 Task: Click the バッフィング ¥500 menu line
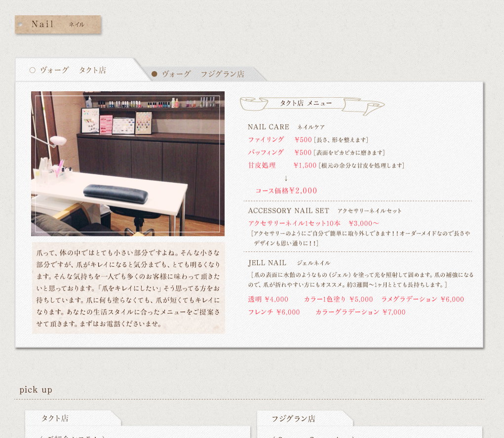316,153
